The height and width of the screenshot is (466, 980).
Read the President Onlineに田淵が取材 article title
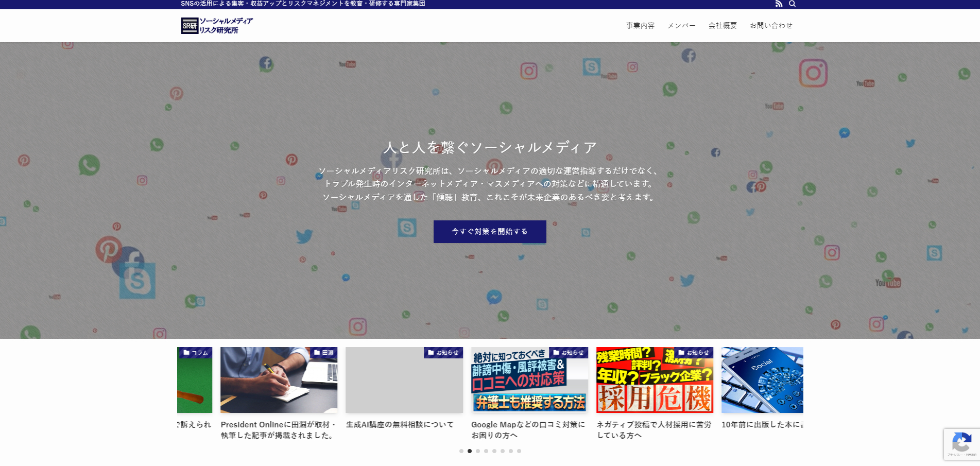(x=279, y=430)
